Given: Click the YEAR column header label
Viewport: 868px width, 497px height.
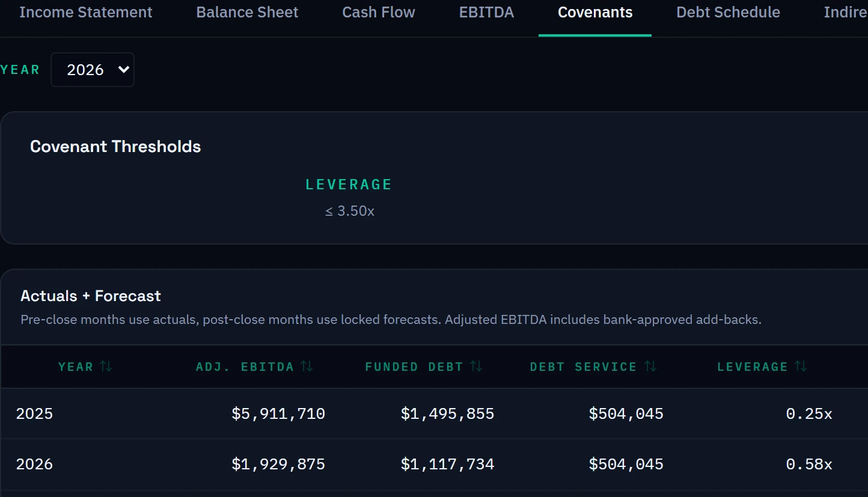Looking at the screenshot, I should [76, 367].
